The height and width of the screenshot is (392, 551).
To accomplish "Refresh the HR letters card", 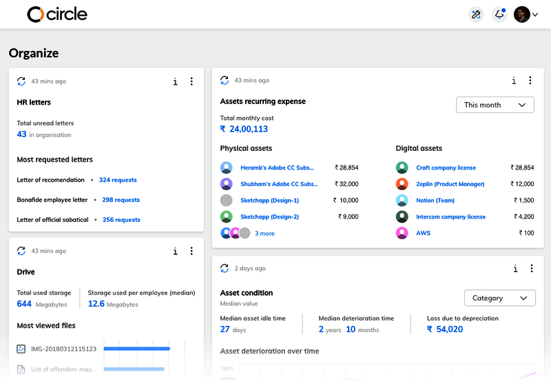I will tap(21, 81).
